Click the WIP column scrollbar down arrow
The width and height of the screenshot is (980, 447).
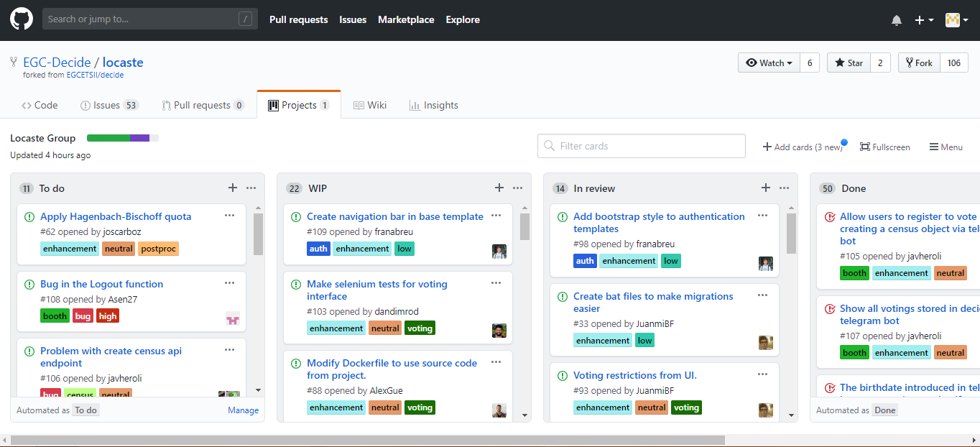click(x=524, y=415)
